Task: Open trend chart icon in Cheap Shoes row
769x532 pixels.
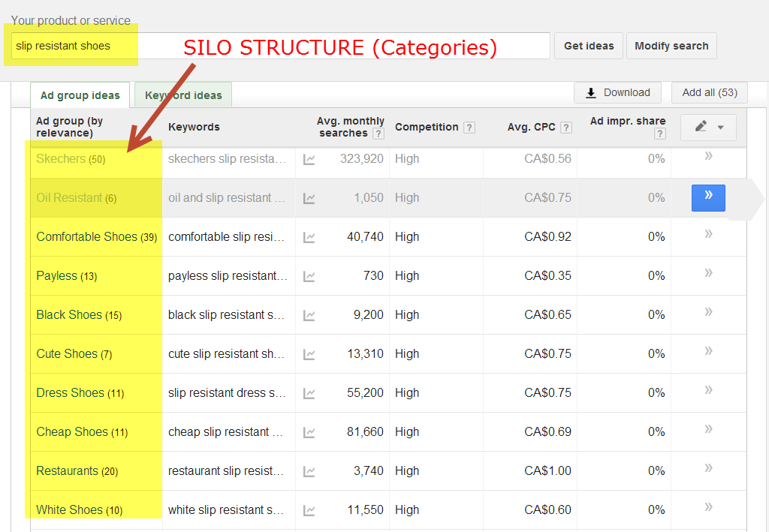Action: pos(309,432)
